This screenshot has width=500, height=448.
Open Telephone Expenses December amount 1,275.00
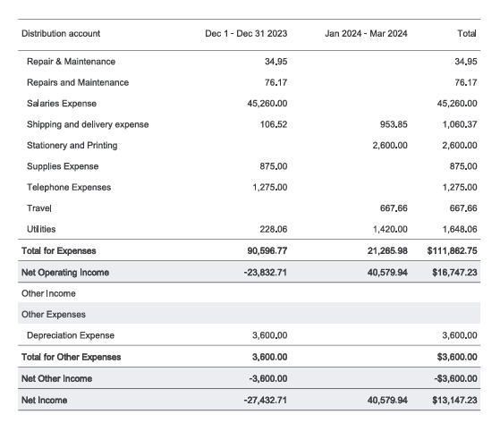point(270,187)
